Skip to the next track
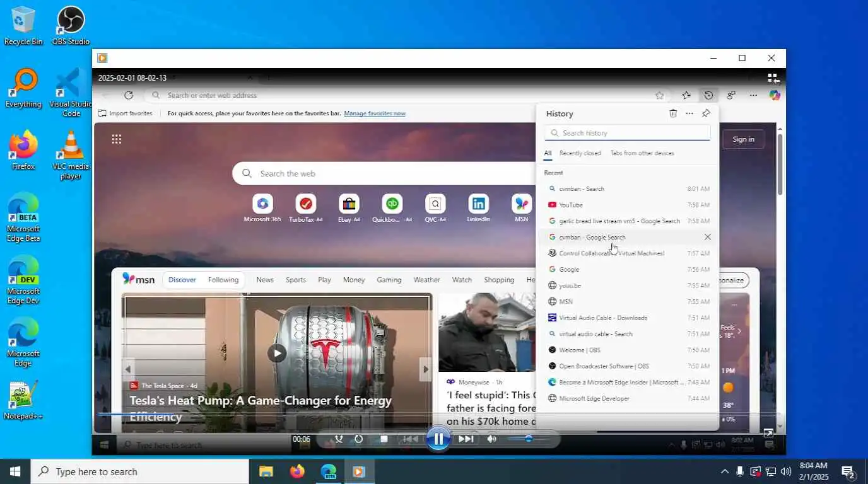The height and width of the screenshot is (484, 868). click(x=466, y=439)
